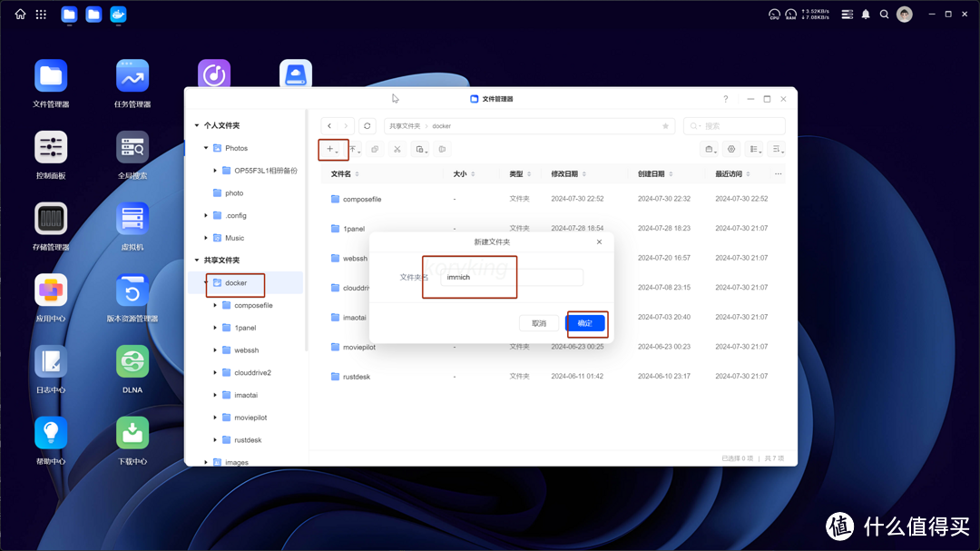Select the moviepilot folder in the sidebar tree

pos(250,418)
